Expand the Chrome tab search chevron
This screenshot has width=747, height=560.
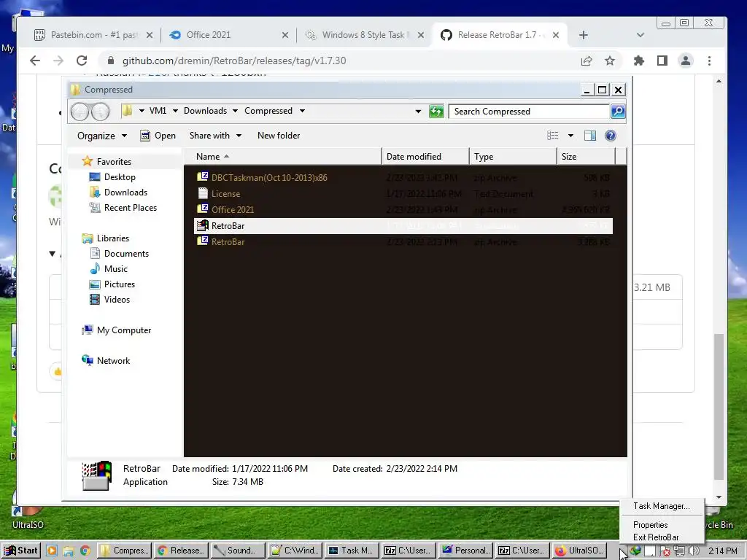pos(640,35)
